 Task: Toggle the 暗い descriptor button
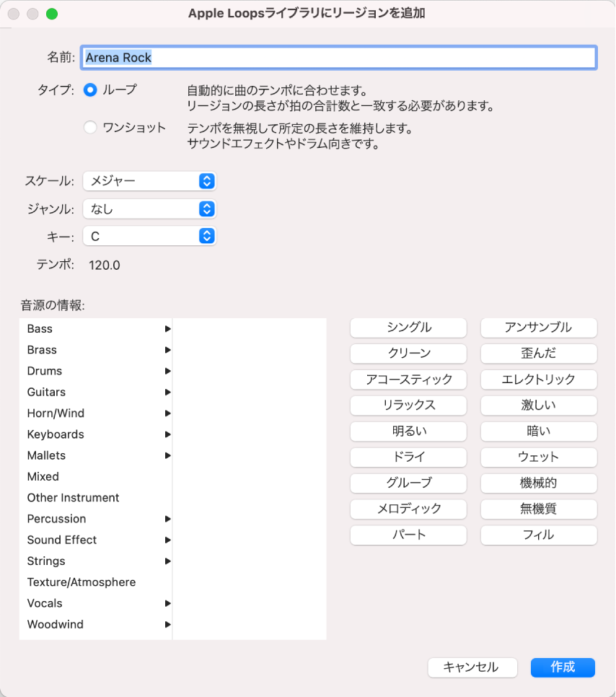[x=539, y=431]
